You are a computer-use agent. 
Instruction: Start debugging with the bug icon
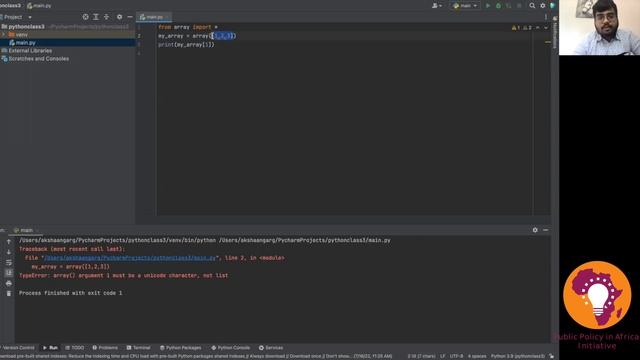point(498,6)
